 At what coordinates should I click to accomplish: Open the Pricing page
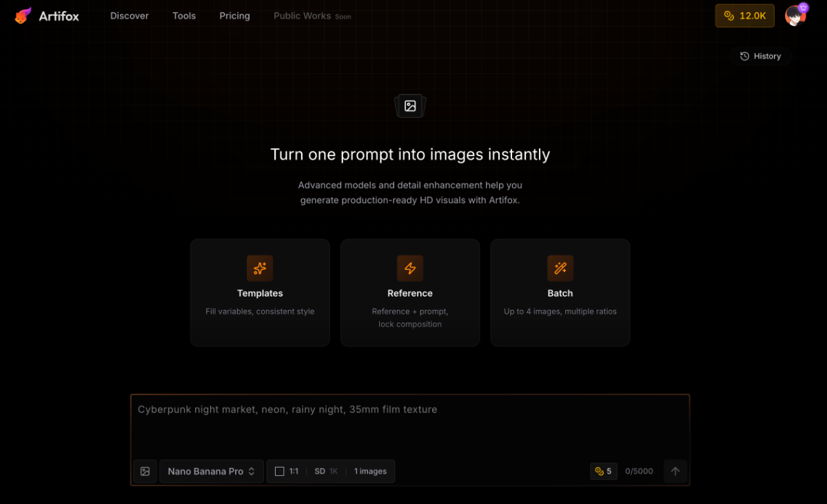[x=235, y=16]
